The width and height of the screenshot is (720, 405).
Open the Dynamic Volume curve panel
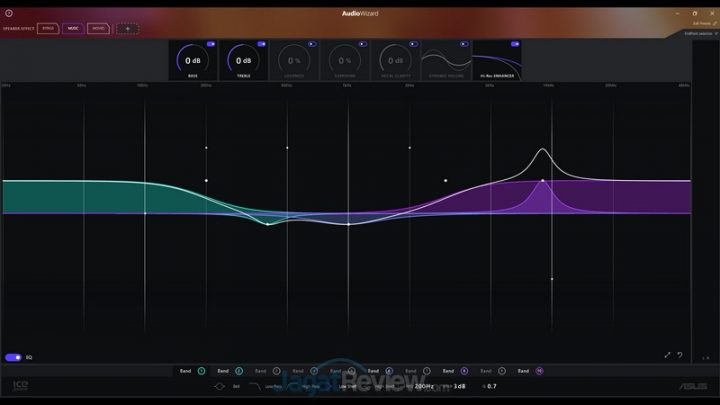click(x=446, y=61)
